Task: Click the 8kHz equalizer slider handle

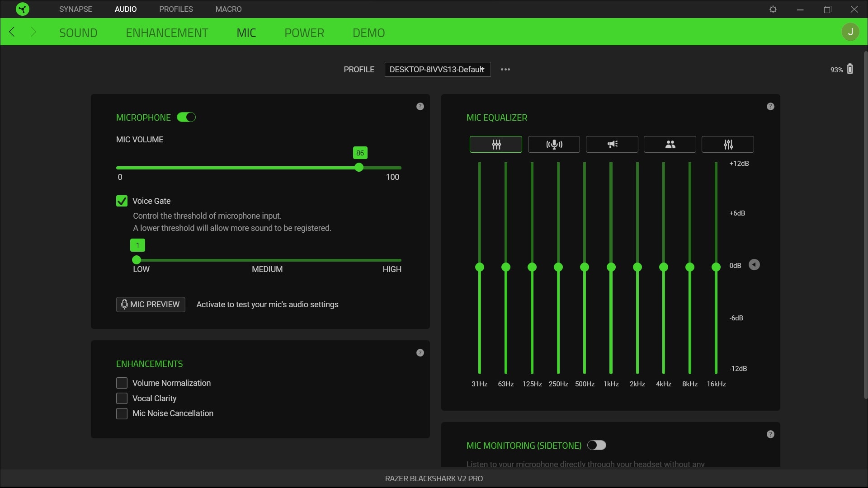Action: [x=690, y=267]
